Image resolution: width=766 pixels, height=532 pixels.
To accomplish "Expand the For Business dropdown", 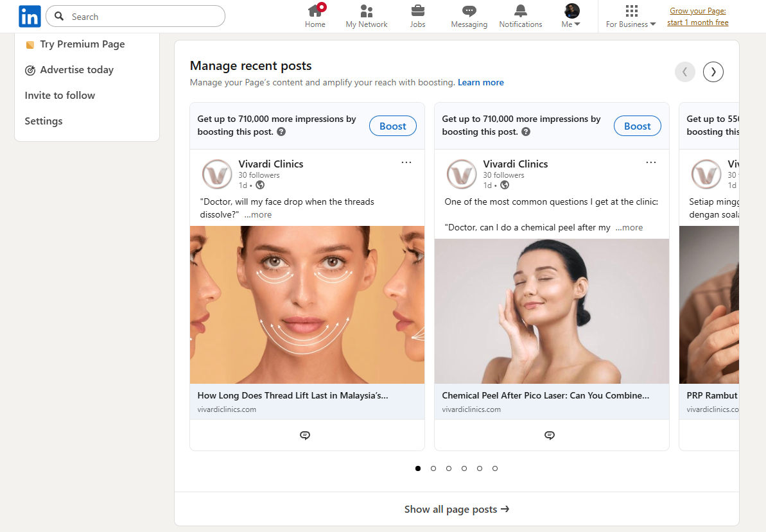I will pyautogui.click(x=631, y=16).
